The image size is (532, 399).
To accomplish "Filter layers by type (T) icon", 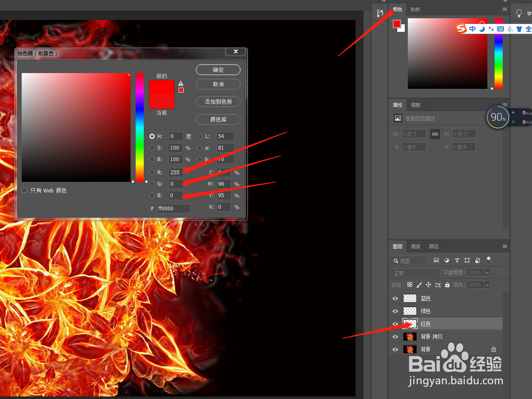I will click(457, 260).
